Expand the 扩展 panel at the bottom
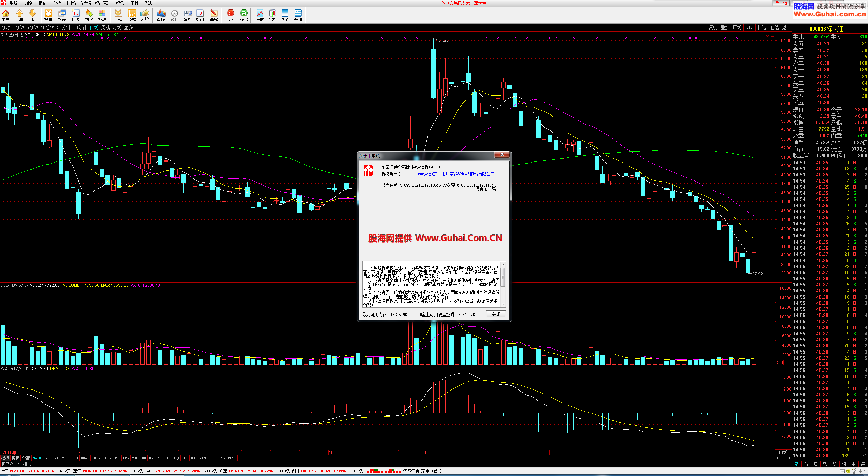 pos(7,464)
